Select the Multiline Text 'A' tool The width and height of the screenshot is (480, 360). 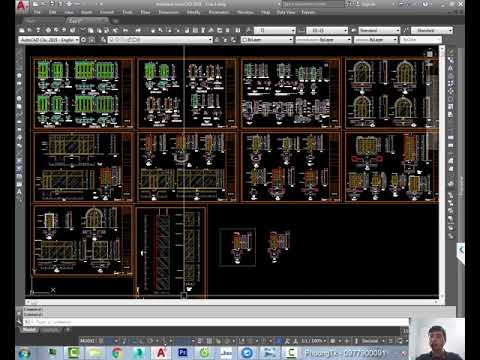click(x=19, y=192)
